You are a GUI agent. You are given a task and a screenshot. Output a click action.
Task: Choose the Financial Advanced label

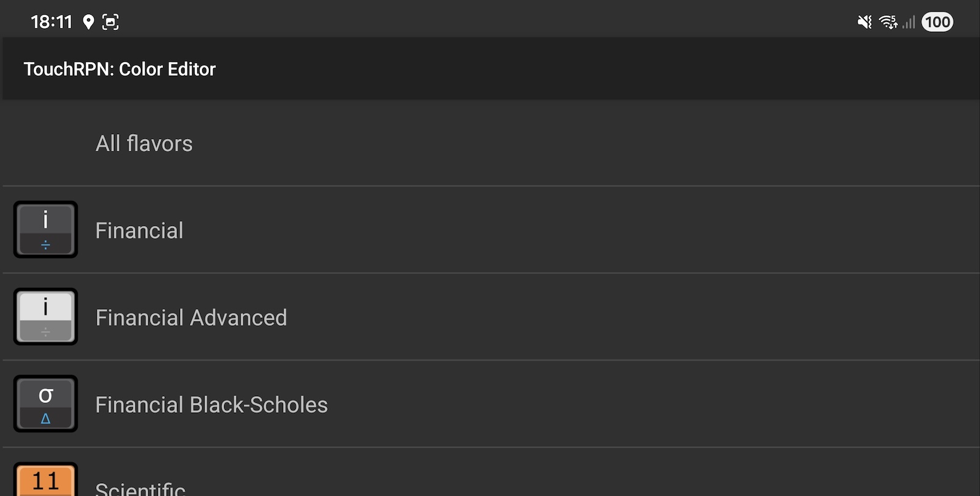tap(191, 318)
